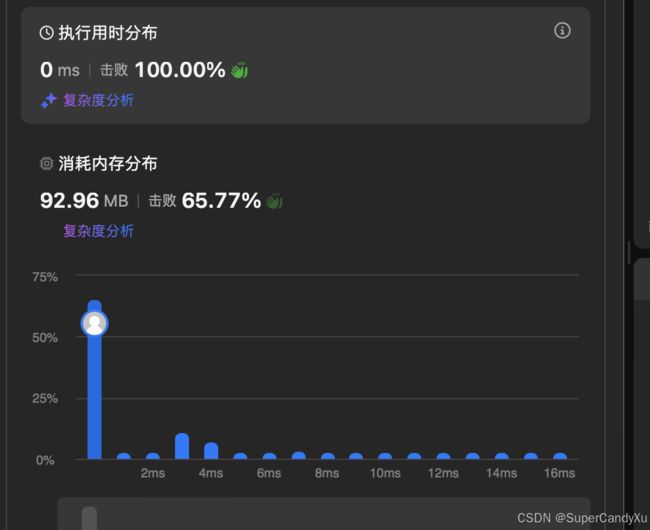650x530 pixels.
Task: Click the 12ms axis label
Action: [x=444, y=473]
